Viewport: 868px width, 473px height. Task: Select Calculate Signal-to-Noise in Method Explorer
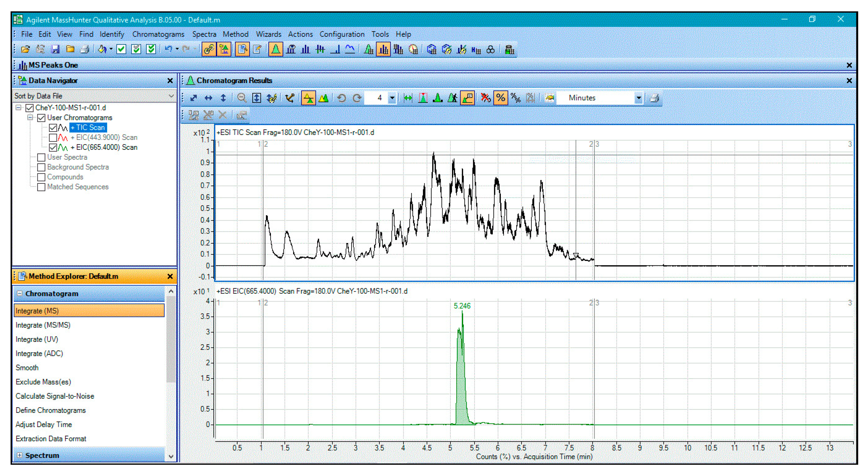click(54, 396)
